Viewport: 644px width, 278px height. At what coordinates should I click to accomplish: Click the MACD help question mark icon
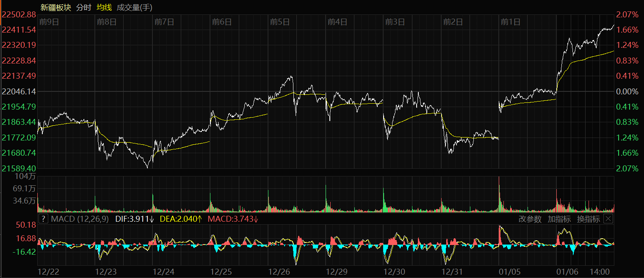[43, 219]
